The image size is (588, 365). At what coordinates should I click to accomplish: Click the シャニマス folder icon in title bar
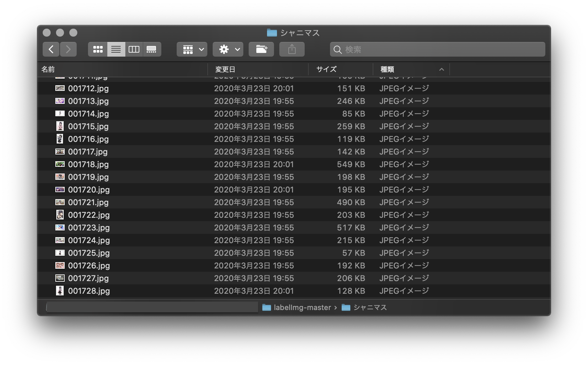tap(272, 33)
